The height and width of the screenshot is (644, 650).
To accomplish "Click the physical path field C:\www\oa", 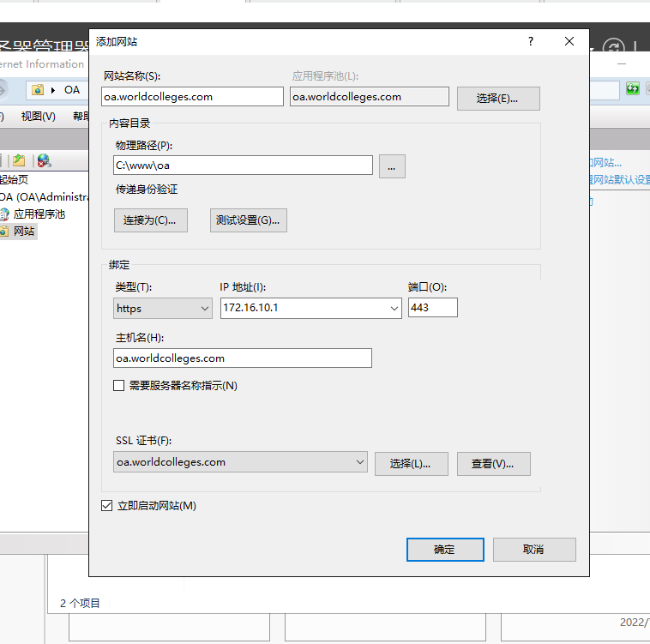I will (243, 166).
